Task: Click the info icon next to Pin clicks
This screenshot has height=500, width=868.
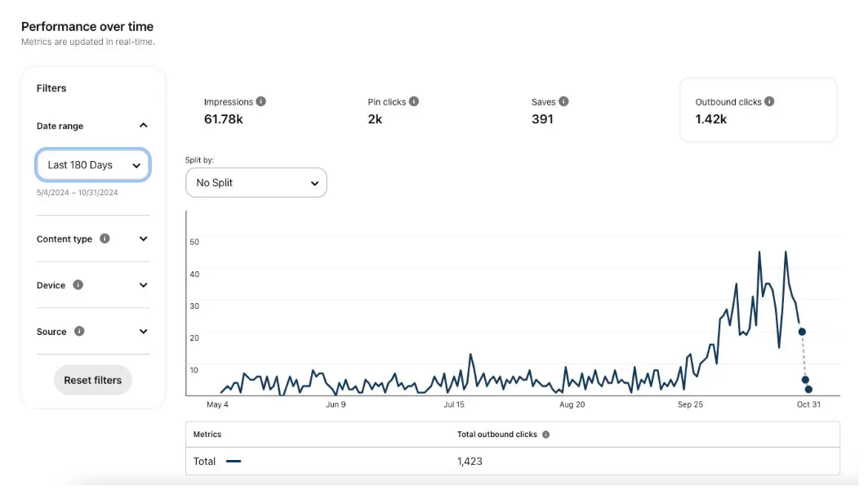Action: pyautogui.click(x=414, y=102)
